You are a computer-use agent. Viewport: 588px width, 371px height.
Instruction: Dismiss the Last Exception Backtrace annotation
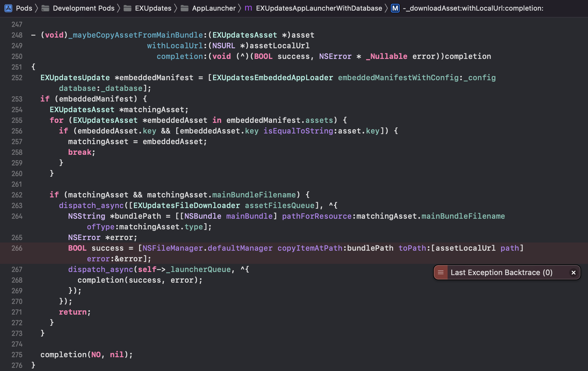pos(574,272)
